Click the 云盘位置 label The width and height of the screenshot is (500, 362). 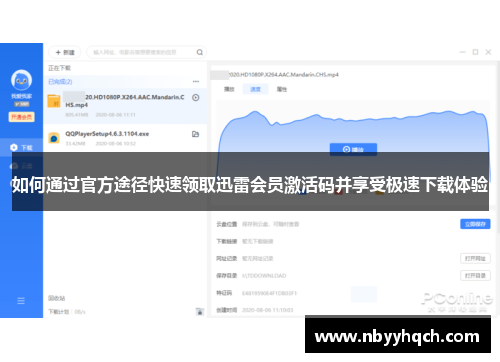[x=227, y=224]
